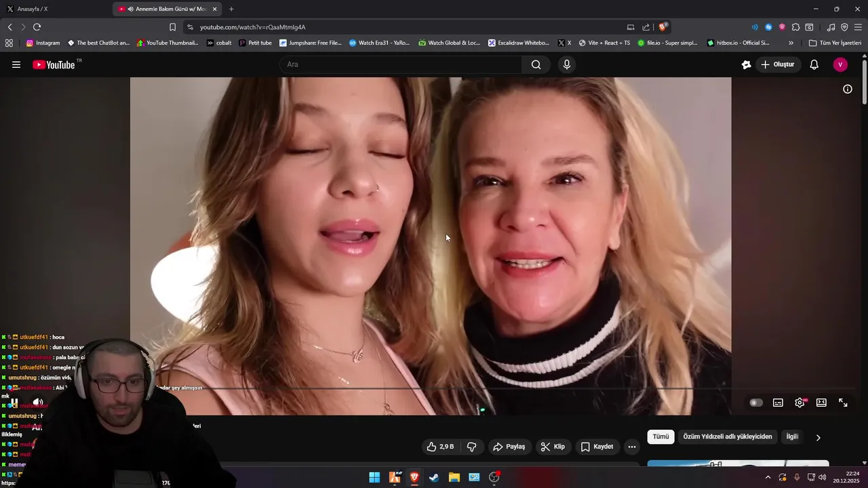Click the Paylaş share button
Screen dimensions: 868x488
pos(509,447)
